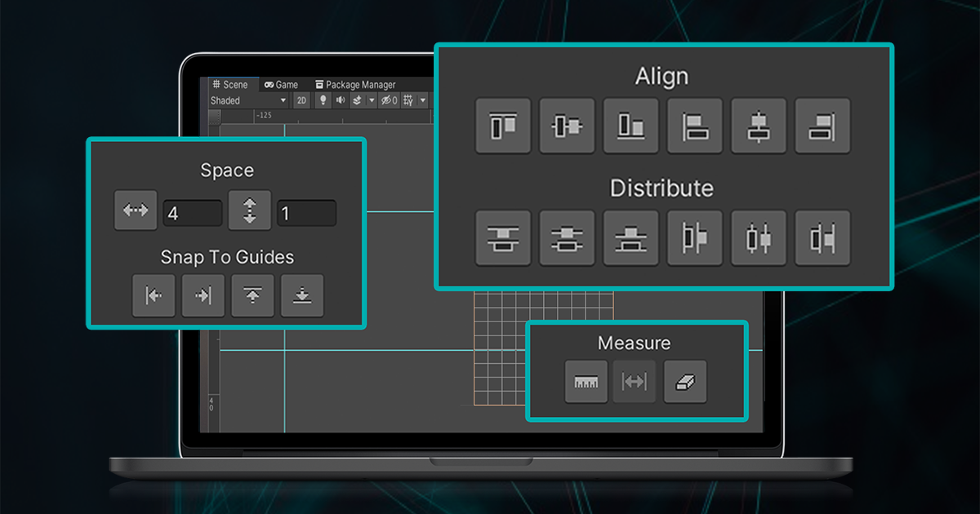Open the grid settings dropdown arrow
Image resolution: width=980 pixels, height=514 pixels.
point(422,99)
